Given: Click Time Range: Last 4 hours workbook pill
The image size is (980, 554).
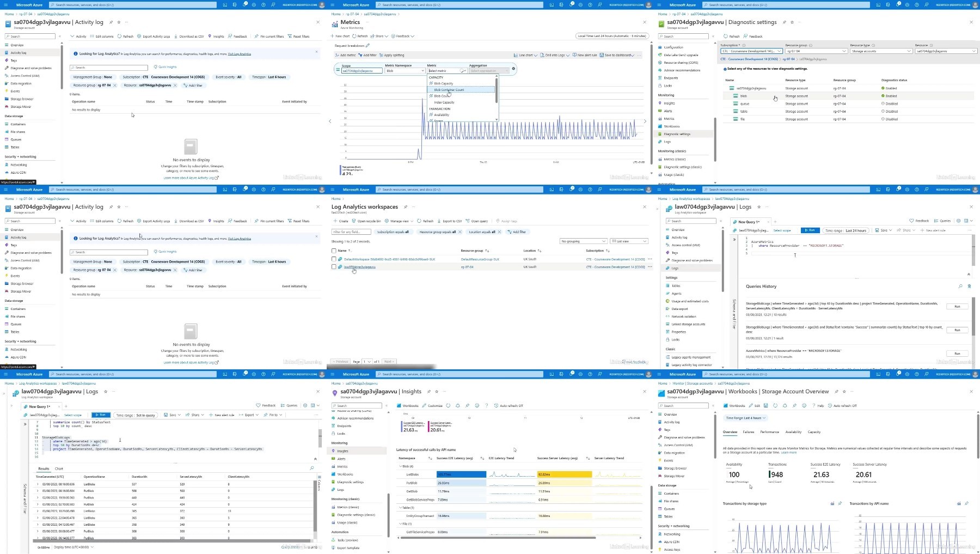Looking at the screenshot, I should 745,418.
